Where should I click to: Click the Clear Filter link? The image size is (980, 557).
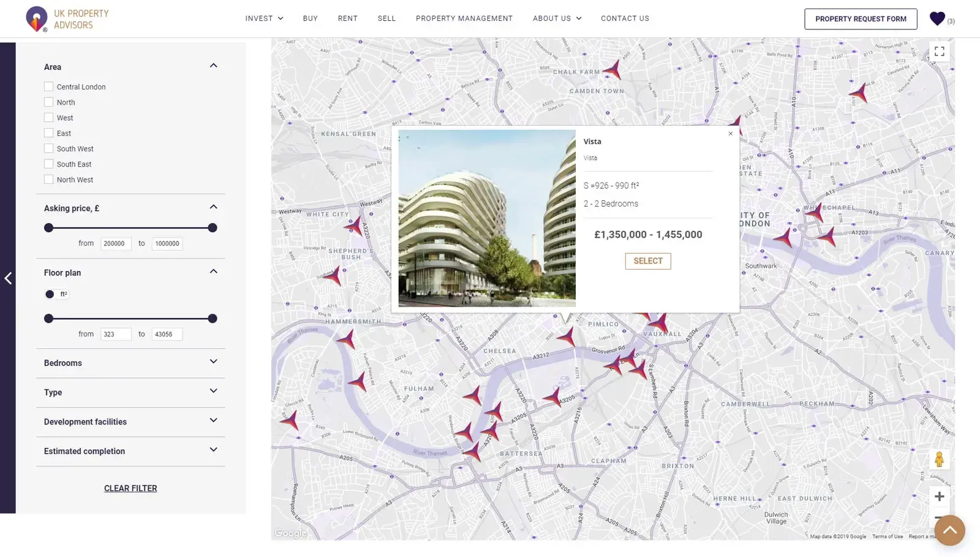[130, 488]
